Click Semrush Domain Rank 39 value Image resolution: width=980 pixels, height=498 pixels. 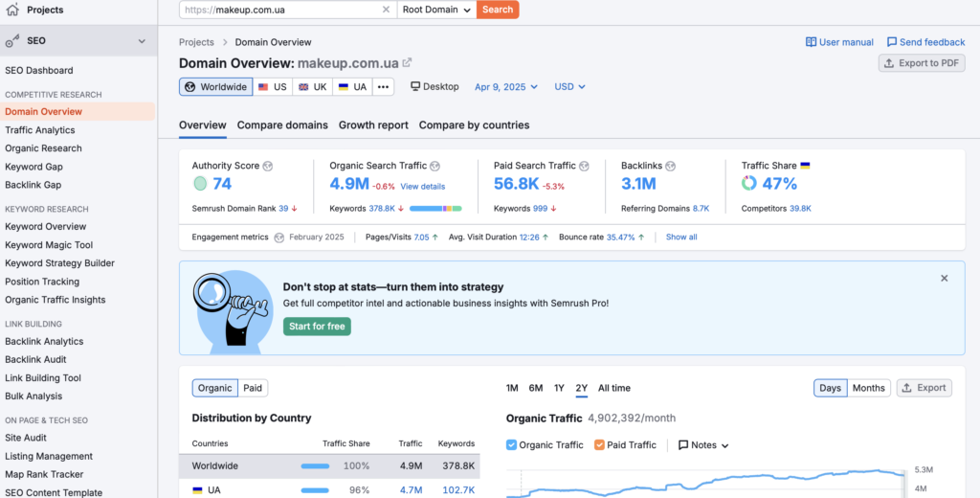pyautogui.click(x=283, y=209)
